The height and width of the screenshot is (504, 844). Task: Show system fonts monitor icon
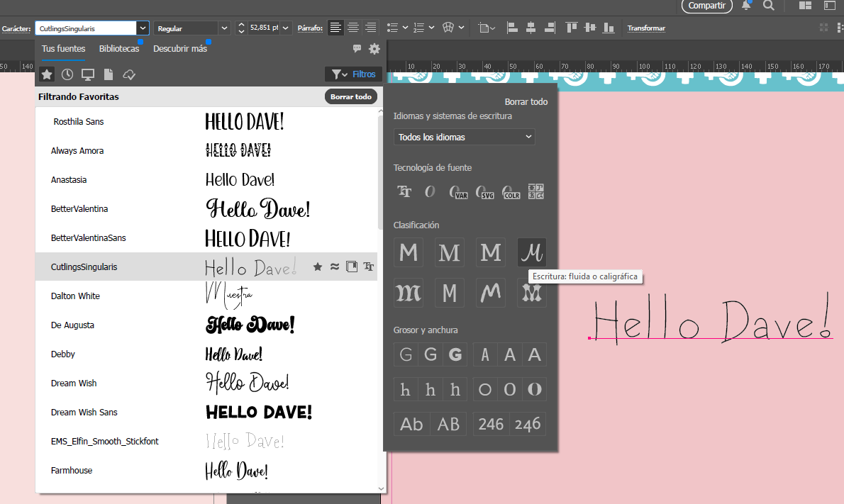coord(88,74)
